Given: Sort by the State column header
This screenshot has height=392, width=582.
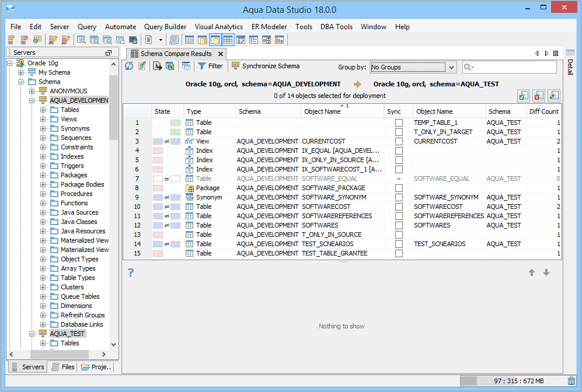Looking at the screenshot, I should point(168,111).
